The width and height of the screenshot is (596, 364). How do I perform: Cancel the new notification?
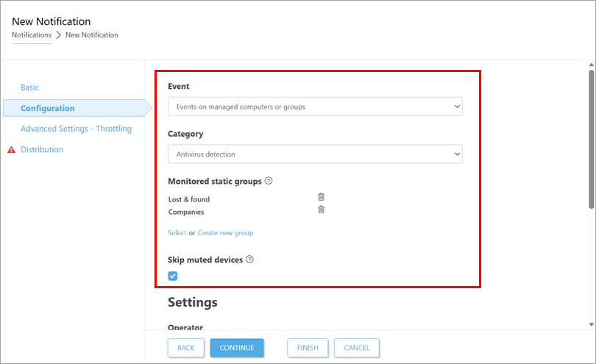(357, 348)
